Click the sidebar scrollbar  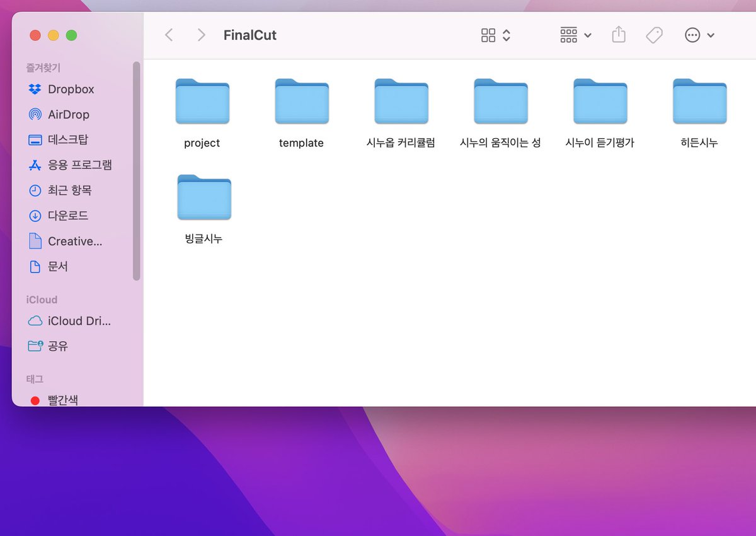tap(137, 171)
